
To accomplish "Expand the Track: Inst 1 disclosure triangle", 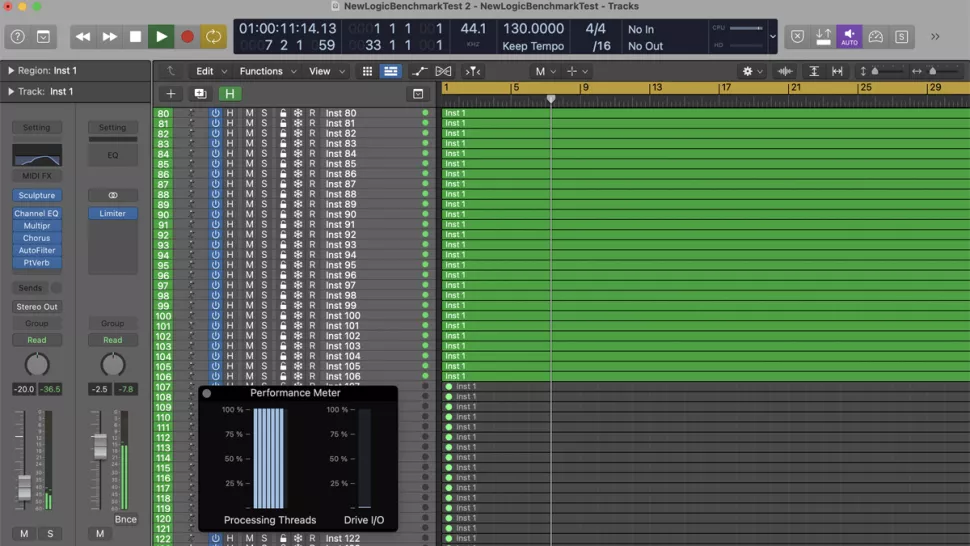I will 11,92.
